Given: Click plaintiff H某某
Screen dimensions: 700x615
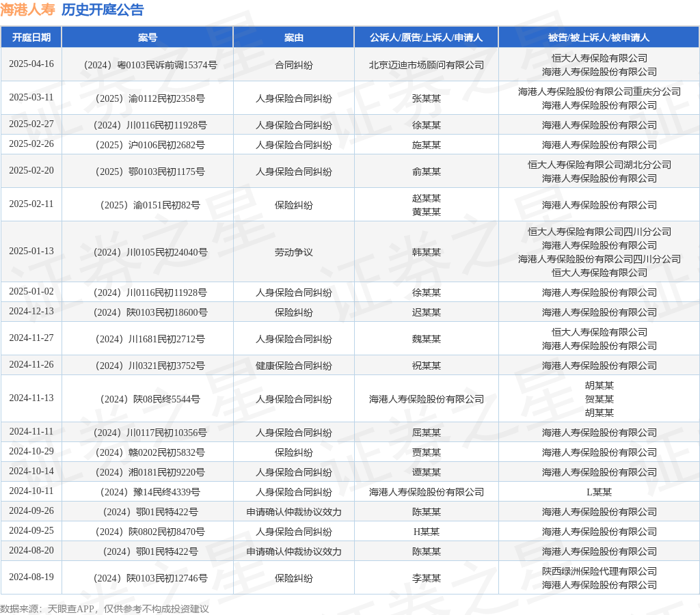Looking at the screenshot, I should coord(427,532).
